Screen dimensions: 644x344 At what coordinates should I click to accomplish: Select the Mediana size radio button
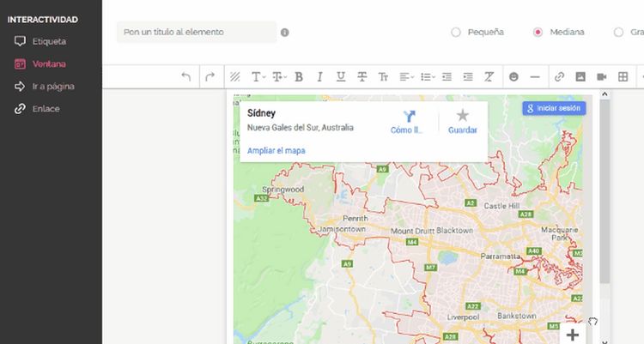click(x=538, y=33)
